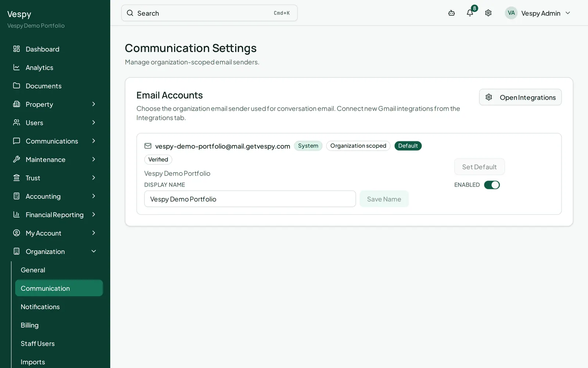Click the Dashboard grid icon

tap(17, 49)
